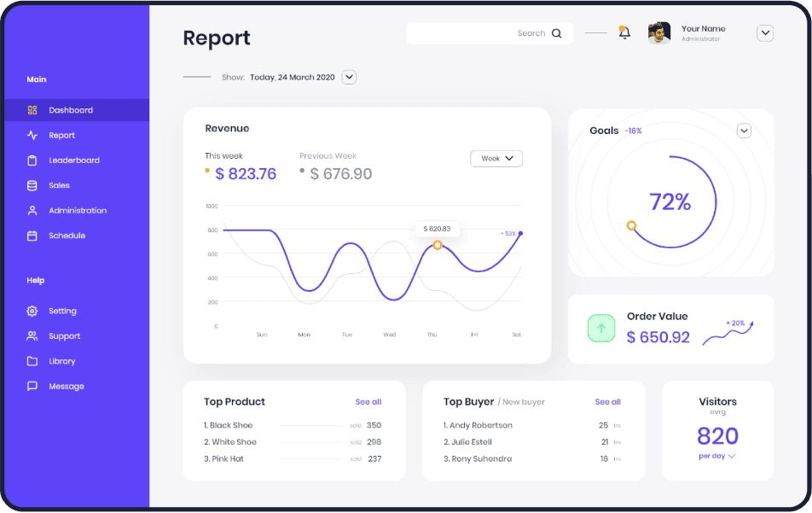Click See all in Top Product

(368, 402)
